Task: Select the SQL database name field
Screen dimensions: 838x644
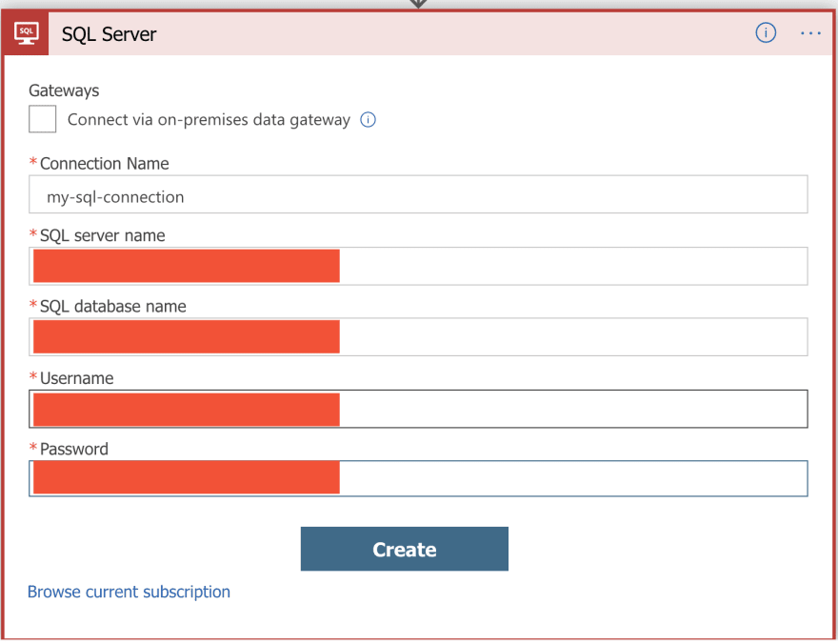Action: (x=418, y=337)
